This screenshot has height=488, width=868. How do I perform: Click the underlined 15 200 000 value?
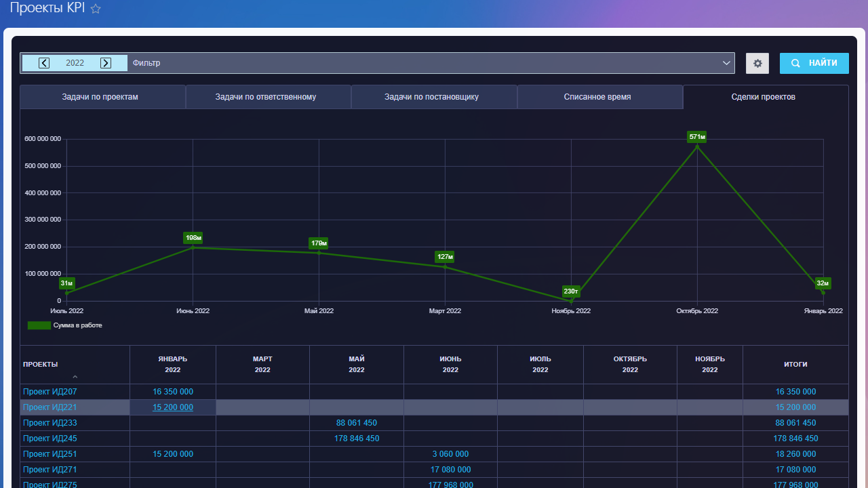coord(173,407)
